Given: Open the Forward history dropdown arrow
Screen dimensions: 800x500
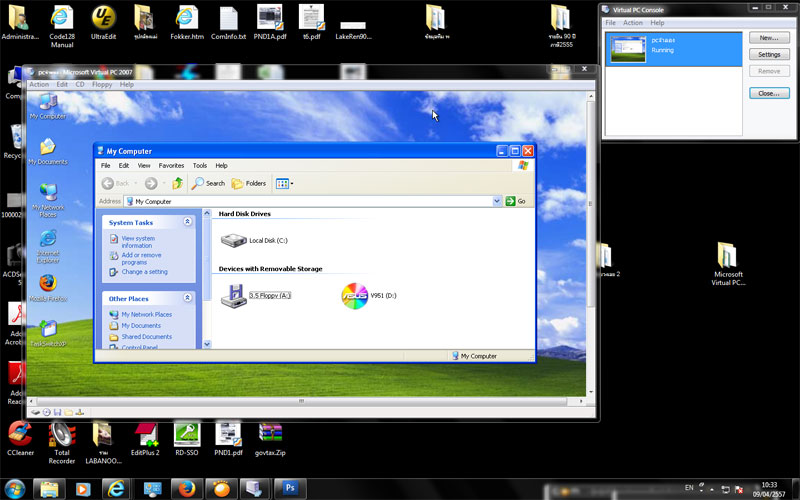Looking at the screenshot, I should pyautogui.click(x=164, y=183).
